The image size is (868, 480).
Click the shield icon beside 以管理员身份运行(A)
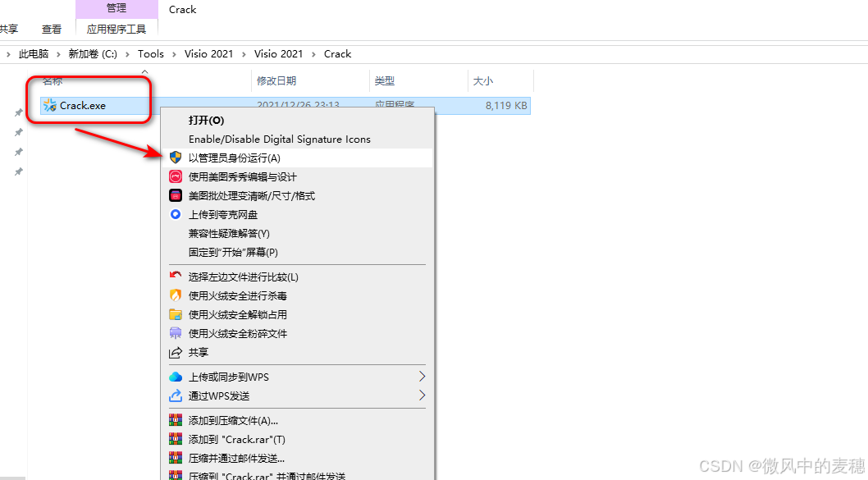point(176,158)
